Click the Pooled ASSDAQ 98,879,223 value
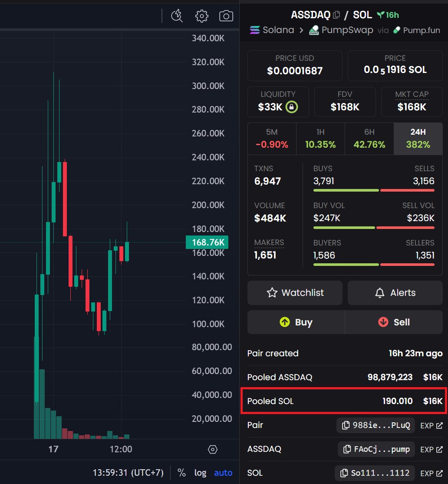 pyautogui.click(x=390, y=377)
